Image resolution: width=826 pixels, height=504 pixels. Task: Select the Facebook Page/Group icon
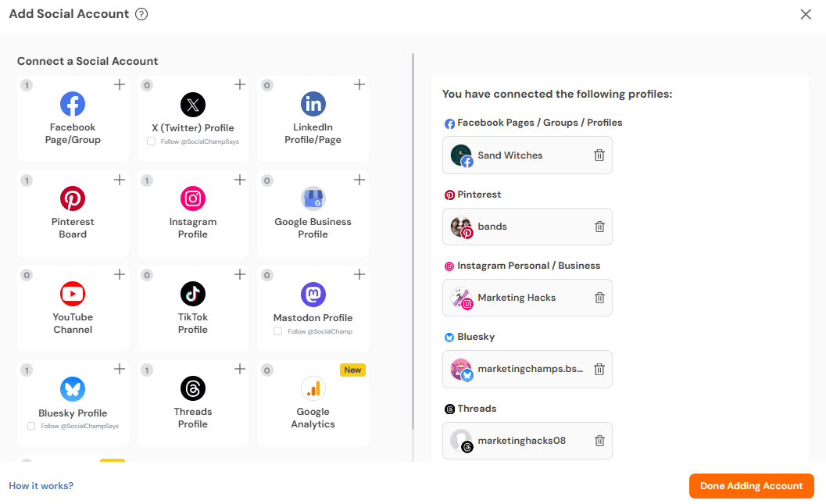(73, 103)
